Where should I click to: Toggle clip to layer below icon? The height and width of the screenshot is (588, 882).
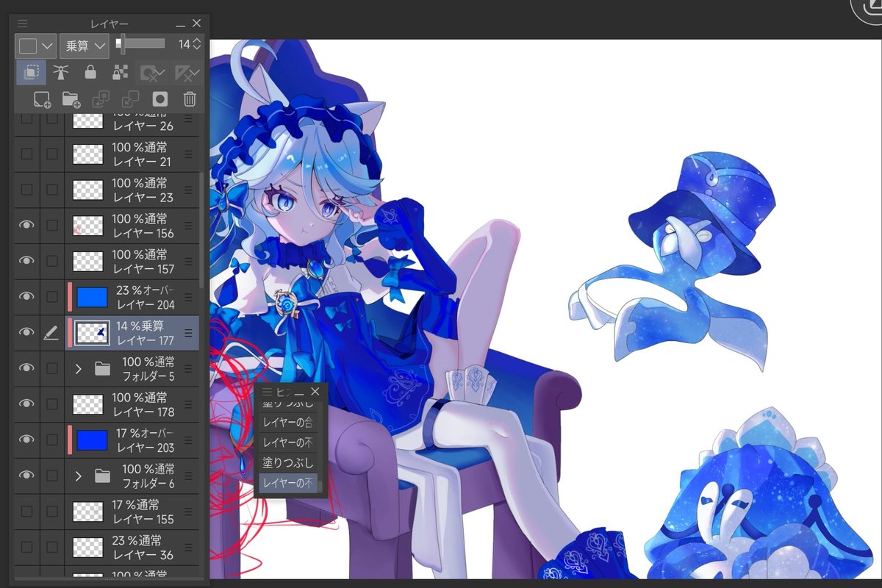tap(31, 72)
